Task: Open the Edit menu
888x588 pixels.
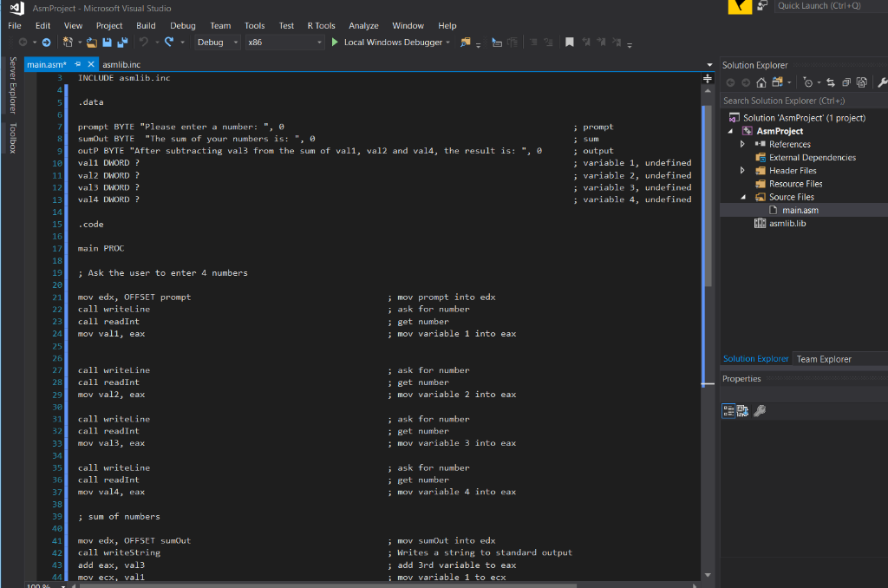Action: [42, 25]
